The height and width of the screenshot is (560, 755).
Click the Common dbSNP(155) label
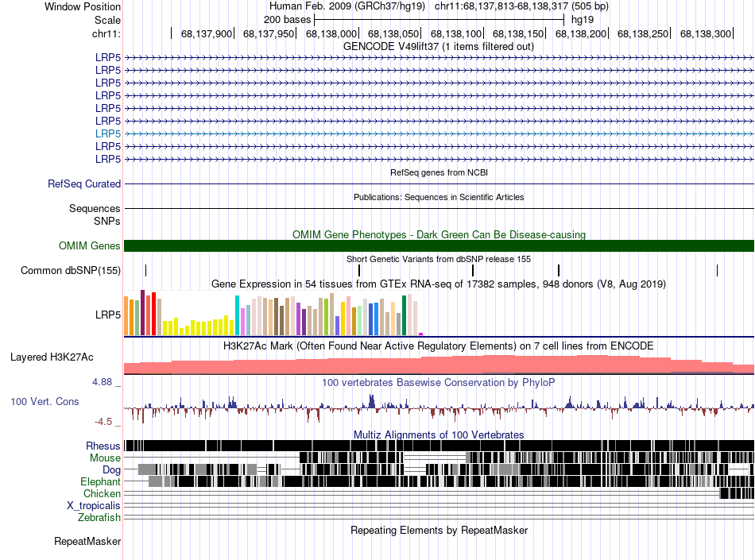click(x=70, y=270)
